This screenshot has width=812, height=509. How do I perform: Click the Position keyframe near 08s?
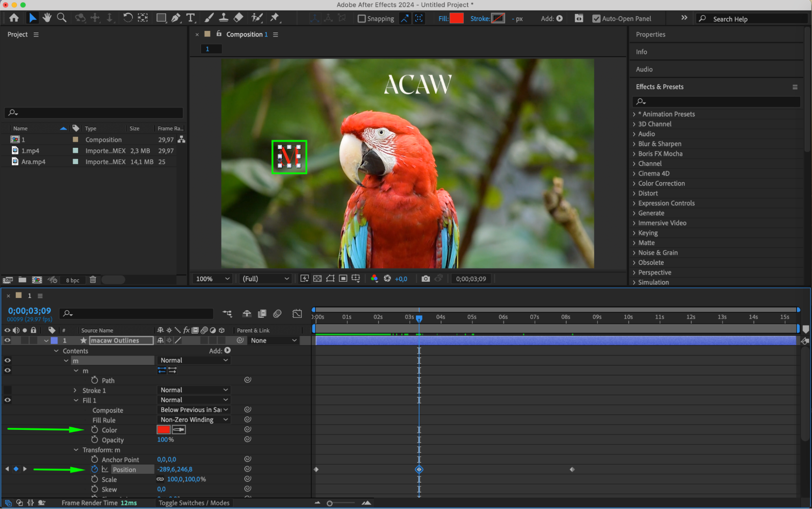572,470
